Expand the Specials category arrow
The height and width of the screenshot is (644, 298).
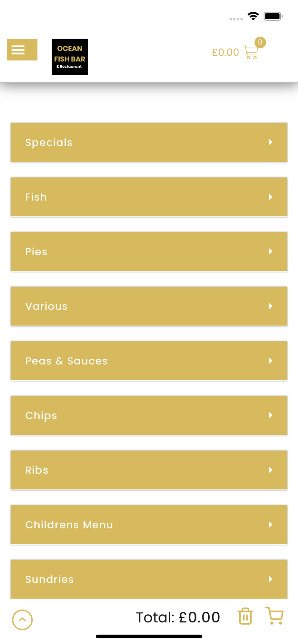pyautogui.click(x=271, y=142)
